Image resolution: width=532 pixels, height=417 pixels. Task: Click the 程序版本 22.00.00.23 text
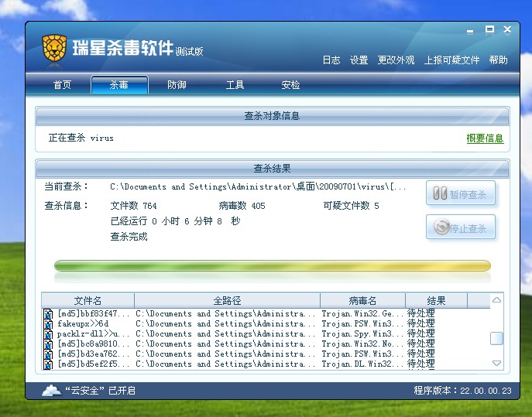click(462, 391)
